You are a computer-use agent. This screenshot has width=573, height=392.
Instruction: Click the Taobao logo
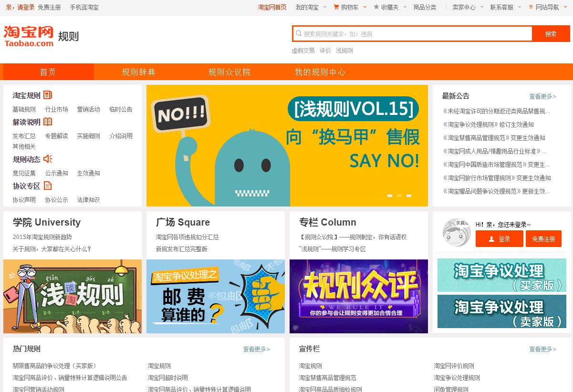29,36
